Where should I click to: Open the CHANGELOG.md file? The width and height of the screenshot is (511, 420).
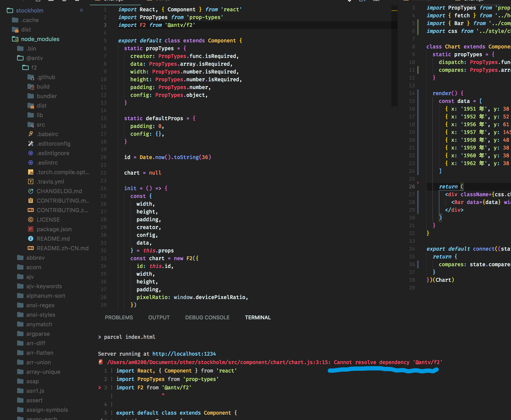59,191
